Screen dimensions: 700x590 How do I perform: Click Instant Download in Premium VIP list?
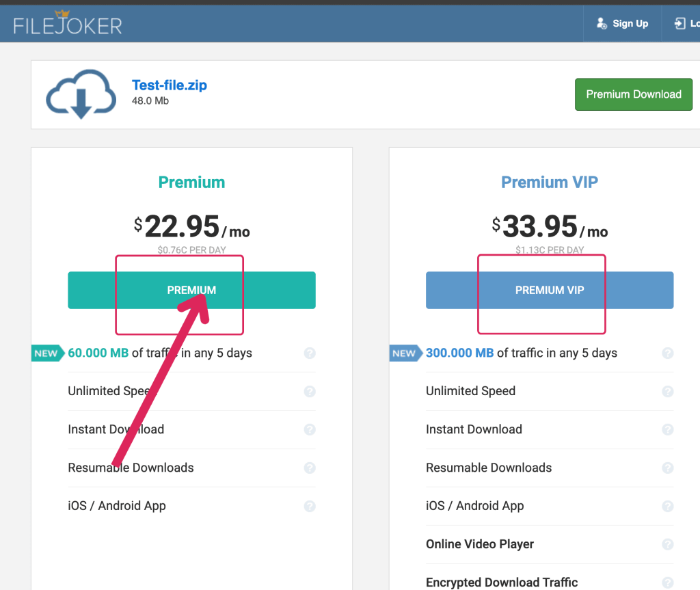point(474,429)
